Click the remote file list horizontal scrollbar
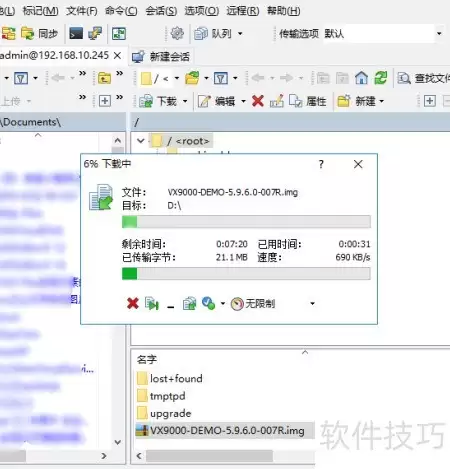 coord(209,456)
